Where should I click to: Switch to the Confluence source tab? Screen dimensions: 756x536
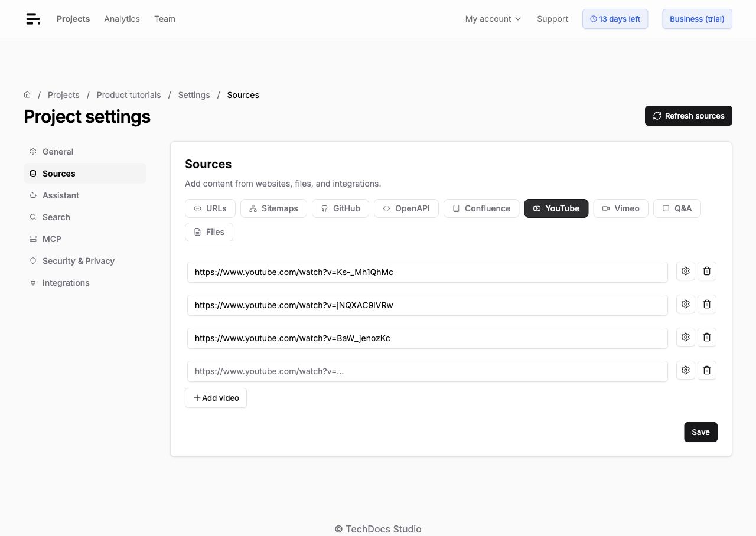click(481, 208)
